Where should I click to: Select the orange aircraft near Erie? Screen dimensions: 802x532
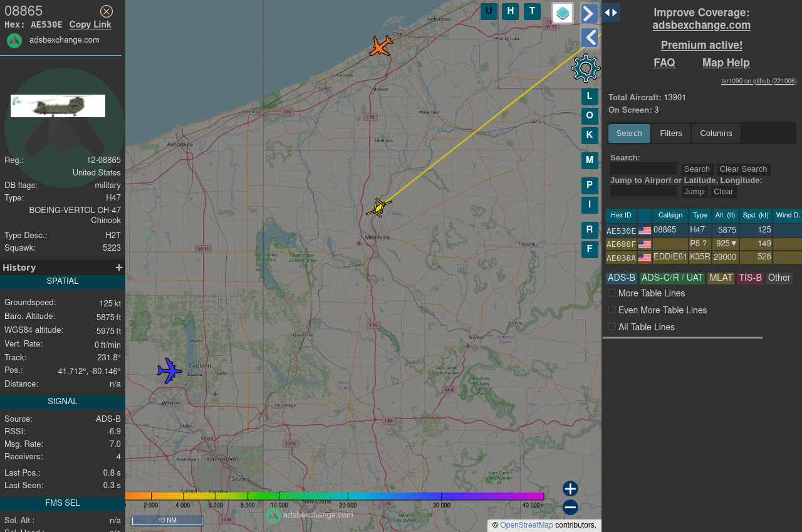(381, 46)
